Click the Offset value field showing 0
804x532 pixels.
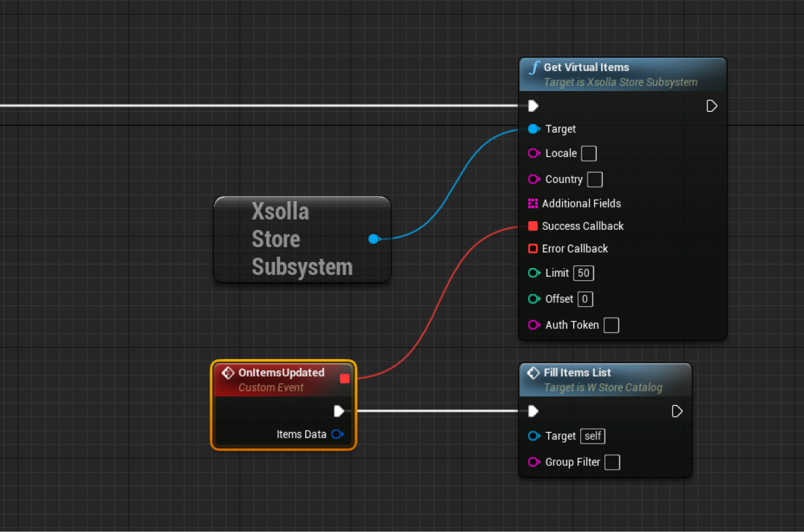pyautogui.click(x=585, y=299)
